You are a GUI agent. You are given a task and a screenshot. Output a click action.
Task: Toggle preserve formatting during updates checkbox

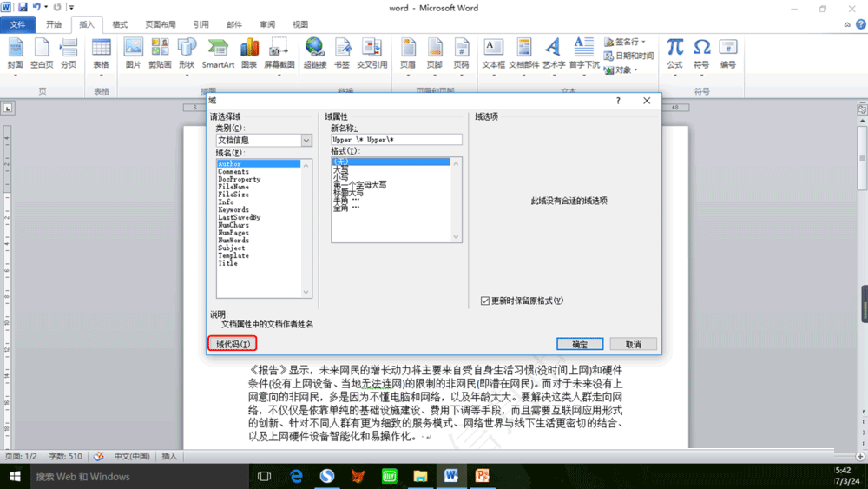coord(485,301)
